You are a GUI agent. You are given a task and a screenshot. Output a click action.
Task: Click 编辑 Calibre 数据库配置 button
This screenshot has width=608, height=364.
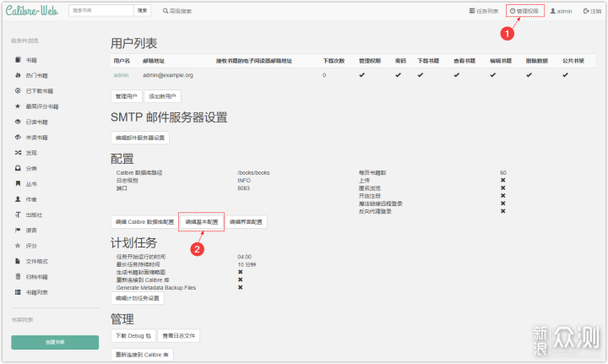[x=144, y=222]
